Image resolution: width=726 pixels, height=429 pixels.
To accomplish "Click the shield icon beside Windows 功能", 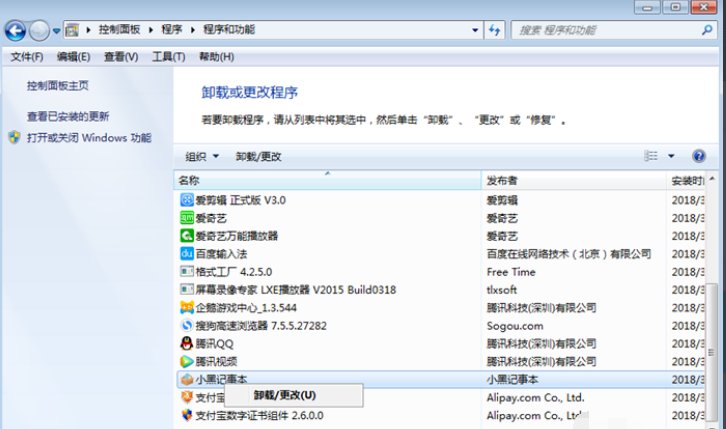I will pyautogui.click(x=14, y=137).
